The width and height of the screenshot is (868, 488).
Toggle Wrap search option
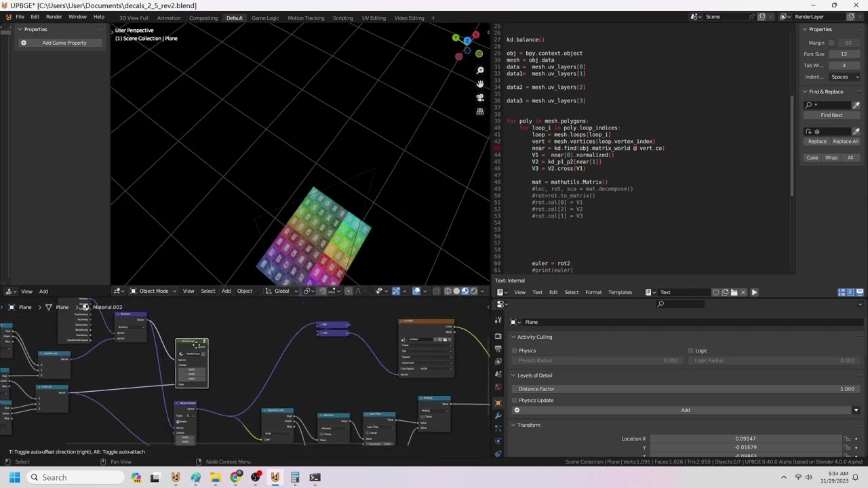[831, 158]
